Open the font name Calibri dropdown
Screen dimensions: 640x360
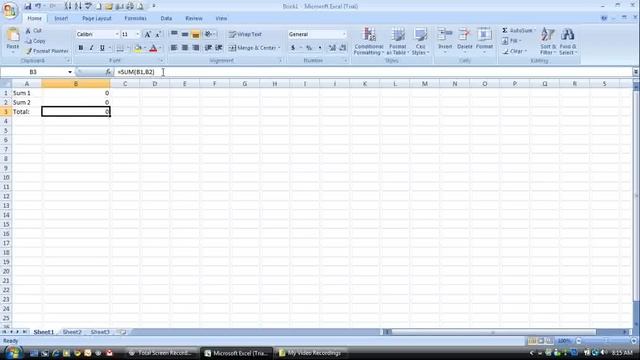[x=117, y=34]
